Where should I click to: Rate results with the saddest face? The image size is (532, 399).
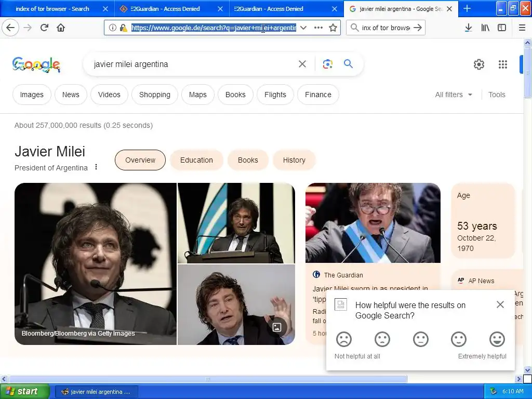coord(344,339)
